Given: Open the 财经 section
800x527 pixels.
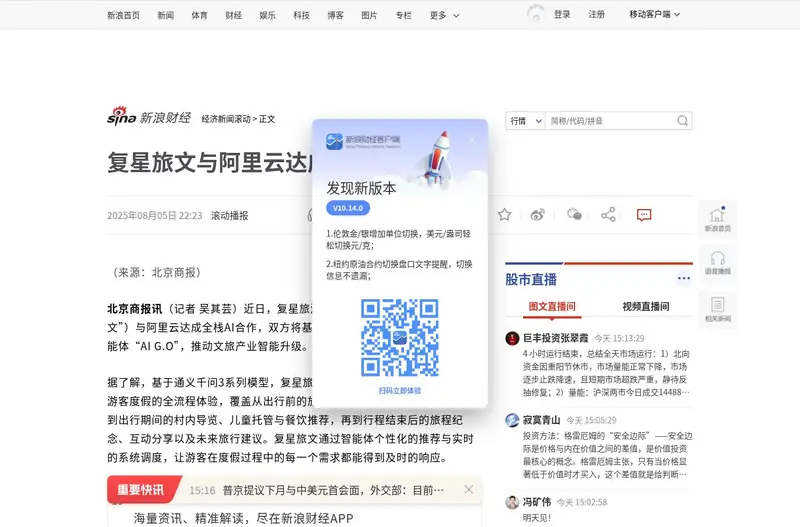Looking at the screenshot, I should coord(233,15).
